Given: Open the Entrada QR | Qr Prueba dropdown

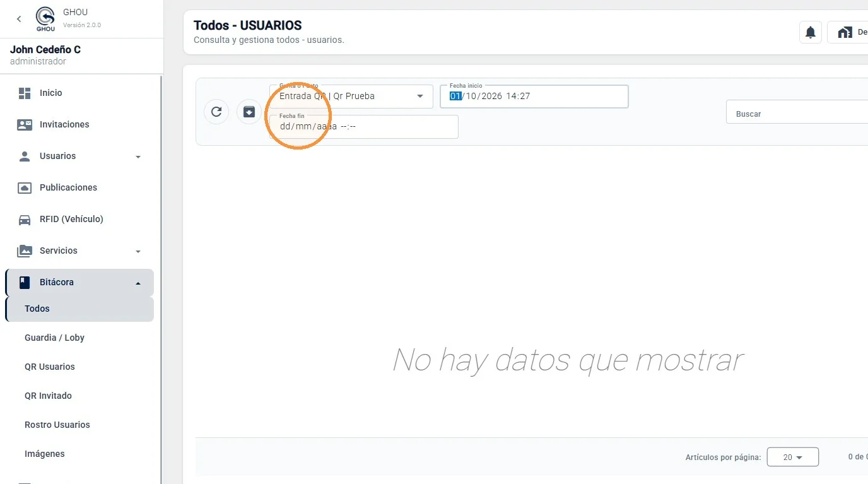Looking at the screenshot, I should point(351,97).
